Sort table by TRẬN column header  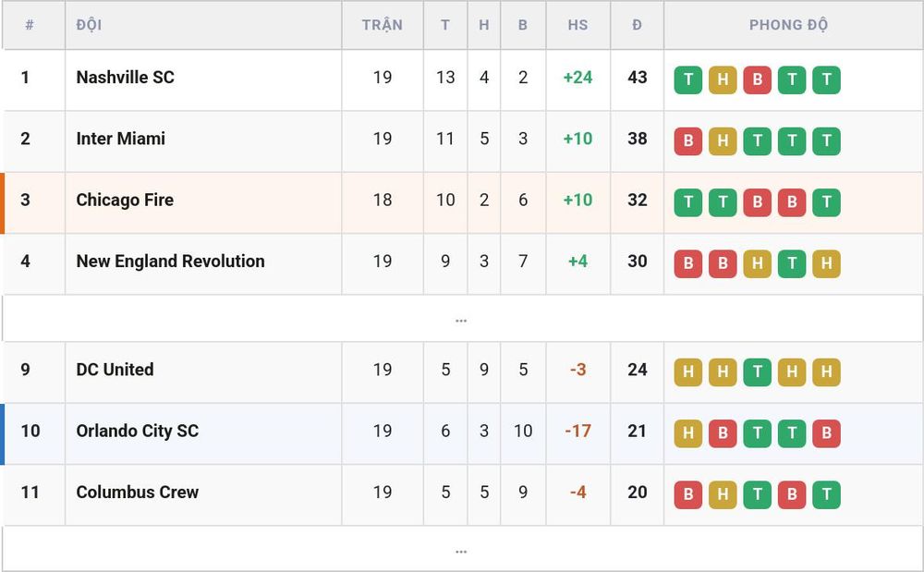pyautogui.click(x=383, y=25)
